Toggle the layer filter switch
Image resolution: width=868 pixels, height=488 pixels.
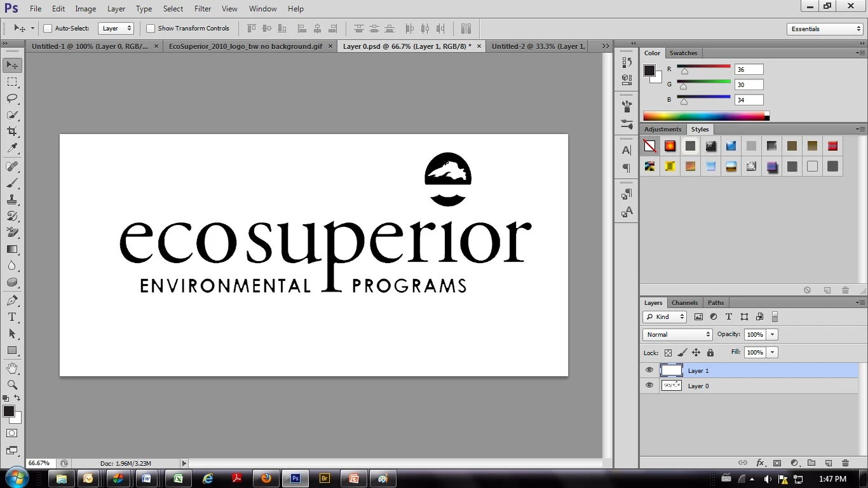[775, 316]
